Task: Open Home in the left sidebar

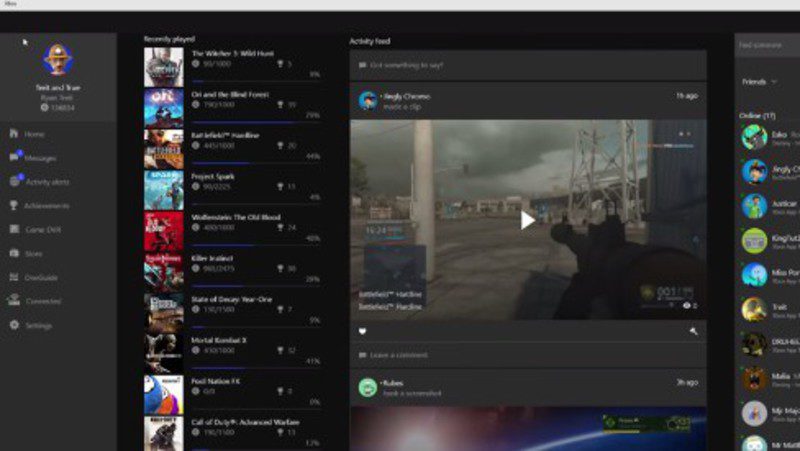Action: (x=33, y=134)
